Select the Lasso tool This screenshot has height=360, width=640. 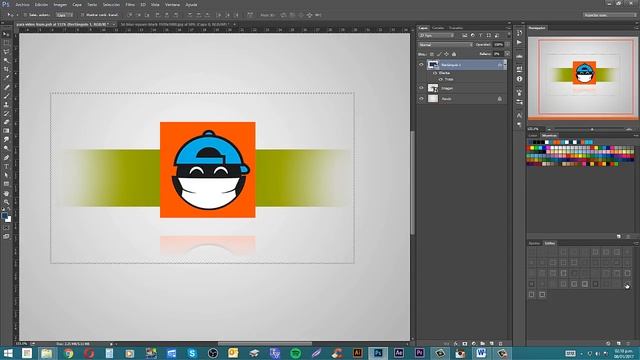(x=6, y=52)
